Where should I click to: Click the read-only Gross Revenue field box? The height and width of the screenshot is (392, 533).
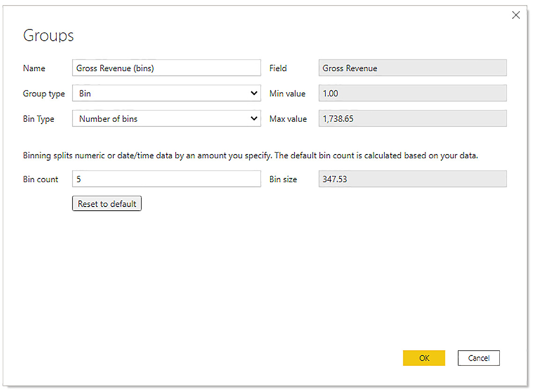pyautogui.click(x=412, y=68)
